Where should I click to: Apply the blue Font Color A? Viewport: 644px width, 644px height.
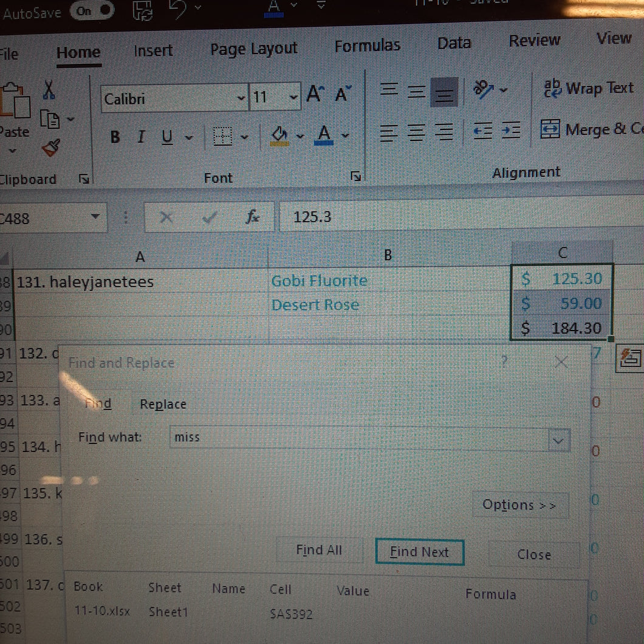tap(324, 134)
